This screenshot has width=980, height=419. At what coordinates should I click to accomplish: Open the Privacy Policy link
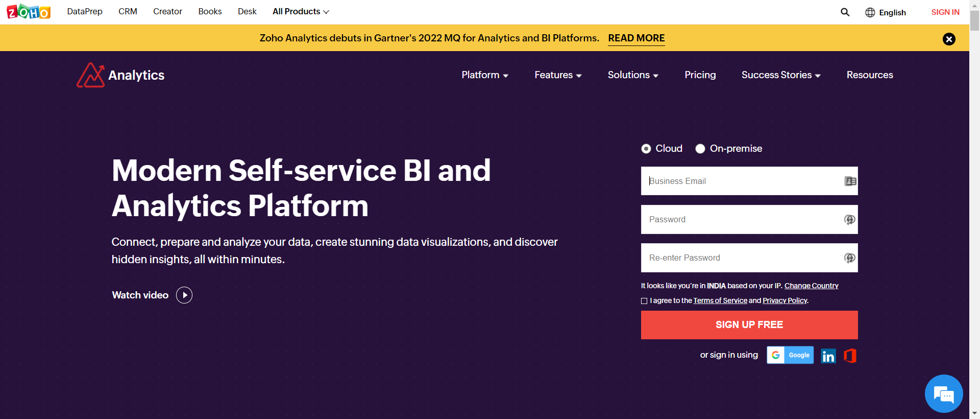(x=785, y=300)
